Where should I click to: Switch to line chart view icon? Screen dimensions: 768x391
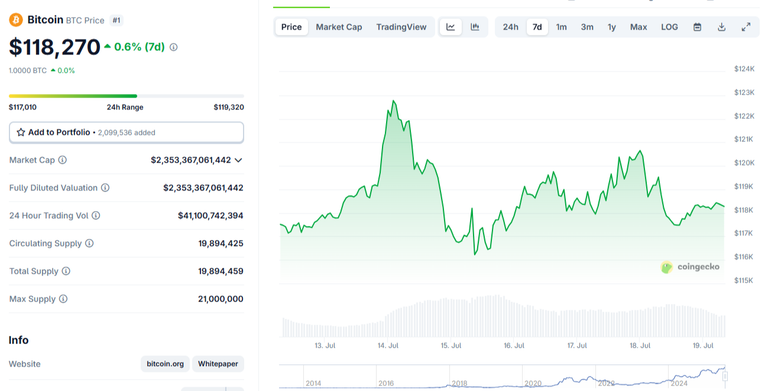pyautogui.click(x=451, y=27)
